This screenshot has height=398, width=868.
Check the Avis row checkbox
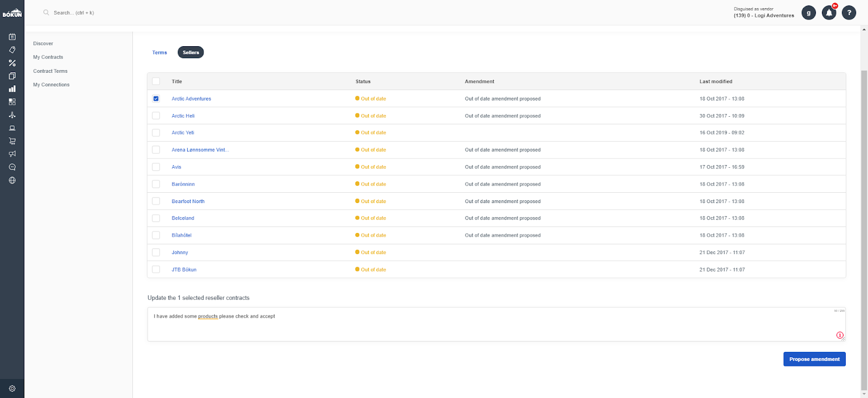click(156, 167)
